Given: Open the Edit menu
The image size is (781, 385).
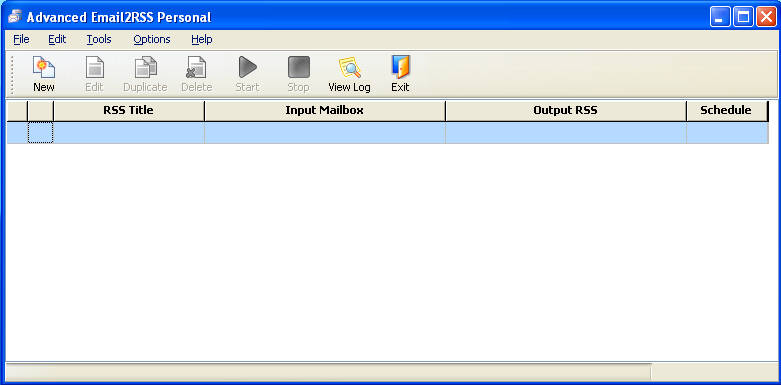Looking at the screenshot, I should [57, 39].
